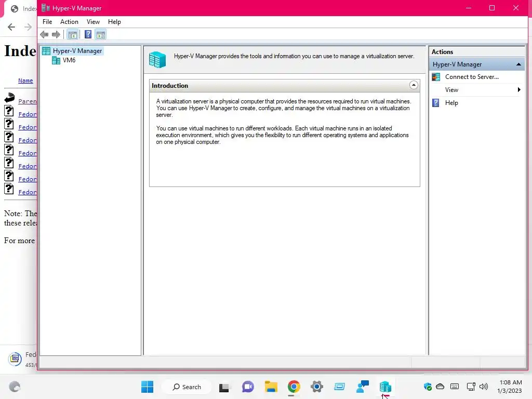Select Hyper-V Manager tree root node
Screen dimensions: 532x399
click(77, 51)
